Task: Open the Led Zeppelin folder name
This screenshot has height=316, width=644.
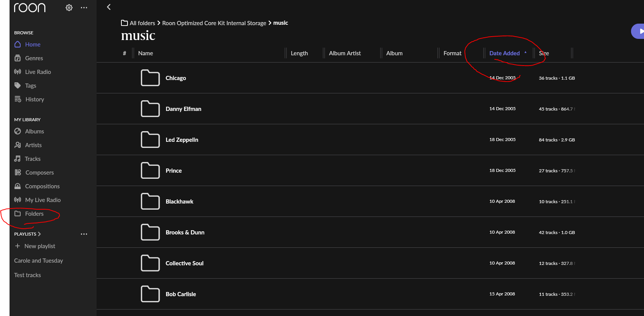Action: click(x=182, y=140)
